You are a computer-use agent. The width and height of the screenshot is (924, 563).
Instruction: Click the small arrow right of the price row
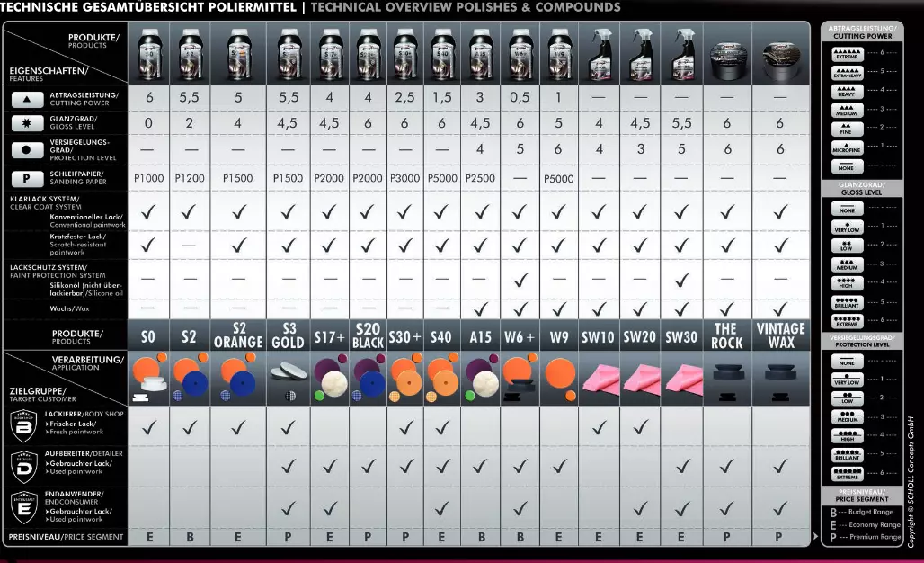[x=815, y=537]
